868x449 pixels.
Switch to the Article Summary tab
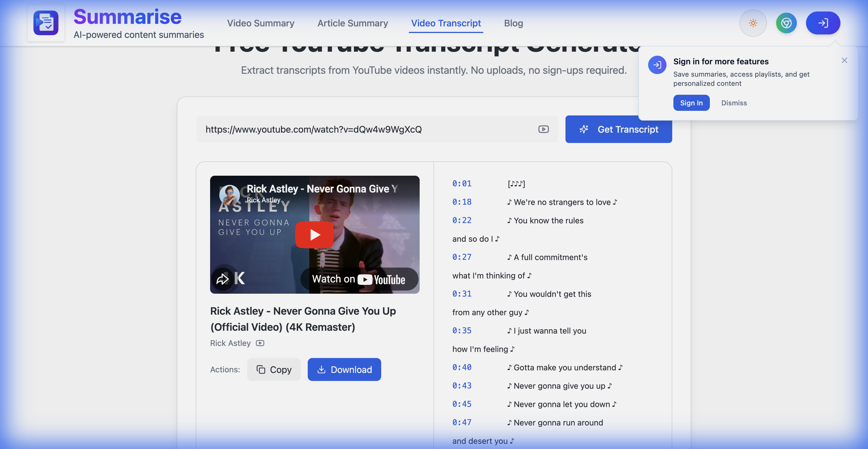click(352, 23)
